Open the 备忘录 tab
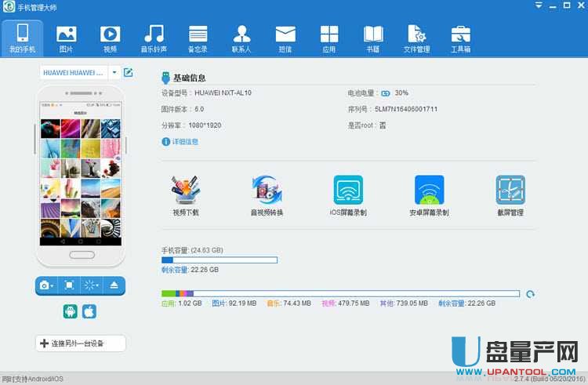588x385 pixels. tap(198, 38)
